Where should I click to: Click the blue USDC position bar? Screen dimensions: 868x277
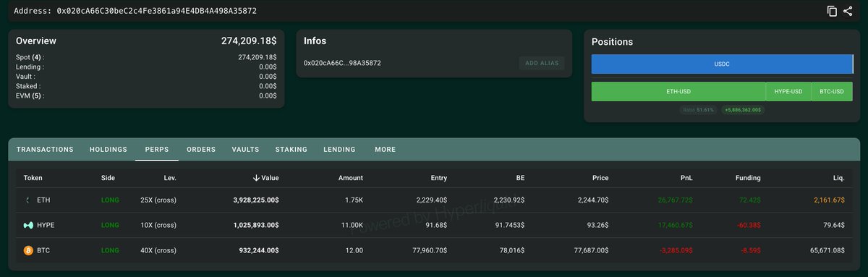click(x=722, y=64)
